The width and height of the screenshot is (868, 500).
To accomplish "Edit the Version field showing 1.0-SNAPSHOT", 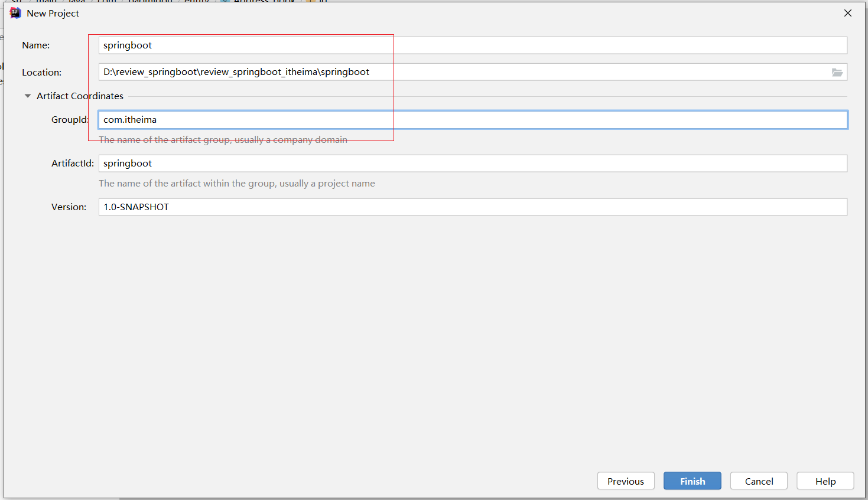I will coord(473,207).
